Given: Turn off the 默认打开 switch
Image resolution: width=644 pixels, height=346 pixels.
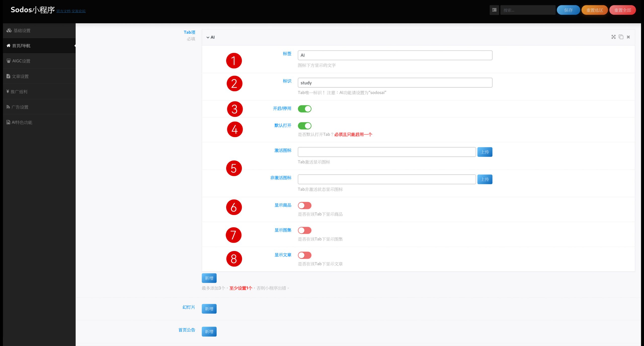Looking at the screenshot, I should (x=304, y=126).
